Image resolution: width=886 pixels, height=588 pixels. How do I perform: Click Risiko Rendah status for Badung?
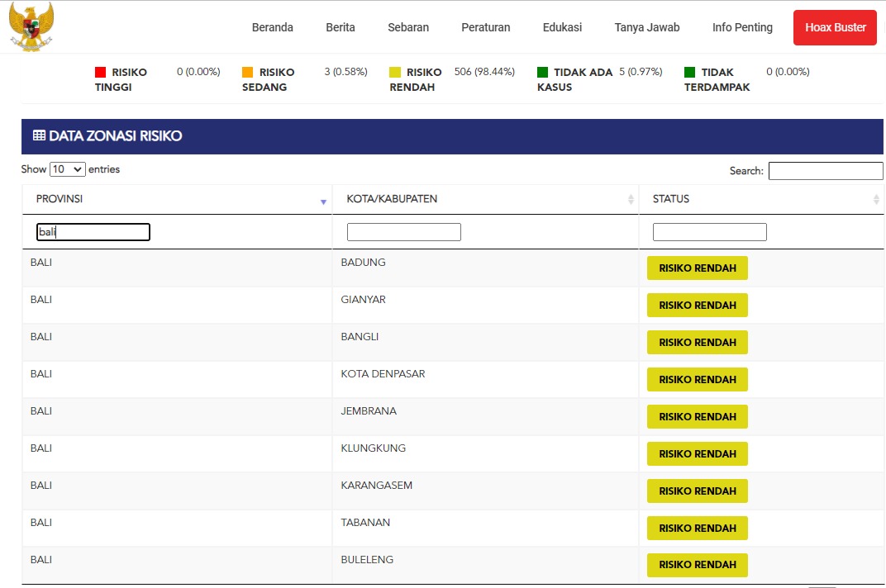(698, 268)
